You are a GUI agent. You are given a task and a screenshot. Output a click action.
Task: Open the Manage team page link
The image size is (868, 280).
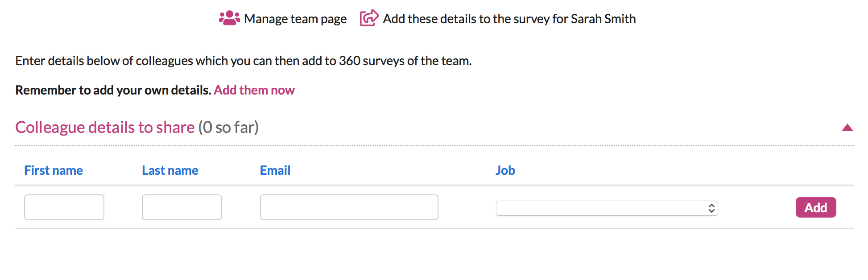[x=295, y=19]
